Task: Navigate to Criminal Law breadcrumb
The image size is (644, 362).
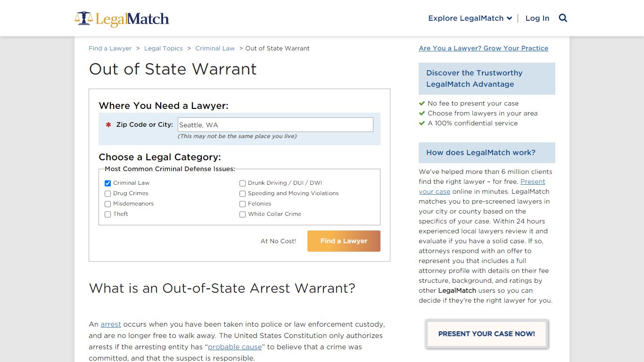Action: click(215, 49)
